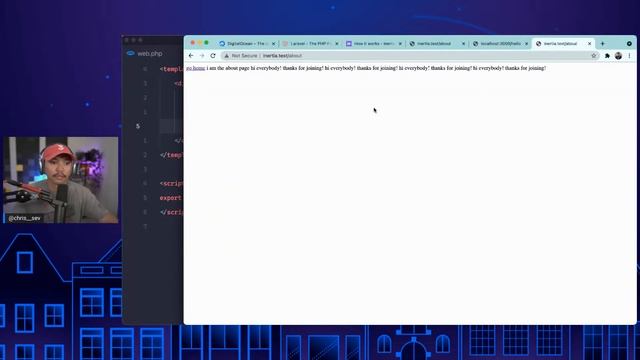Switch to the Laravel - The PHP tab

pyautogui.click(x=310, y=43)
